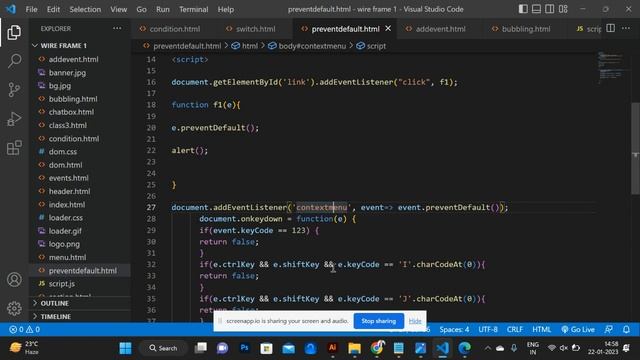640x360 pixels.
Task: Open File Explorer from taskbar
Action: (x=354, y=348)
